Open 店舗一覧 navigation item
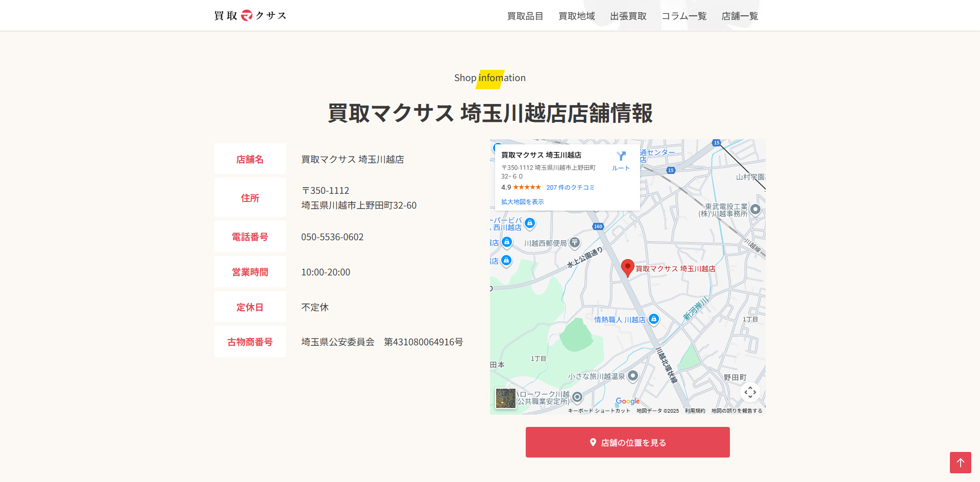The width and height of the screenshot is (980, 482). pos(740,16)
